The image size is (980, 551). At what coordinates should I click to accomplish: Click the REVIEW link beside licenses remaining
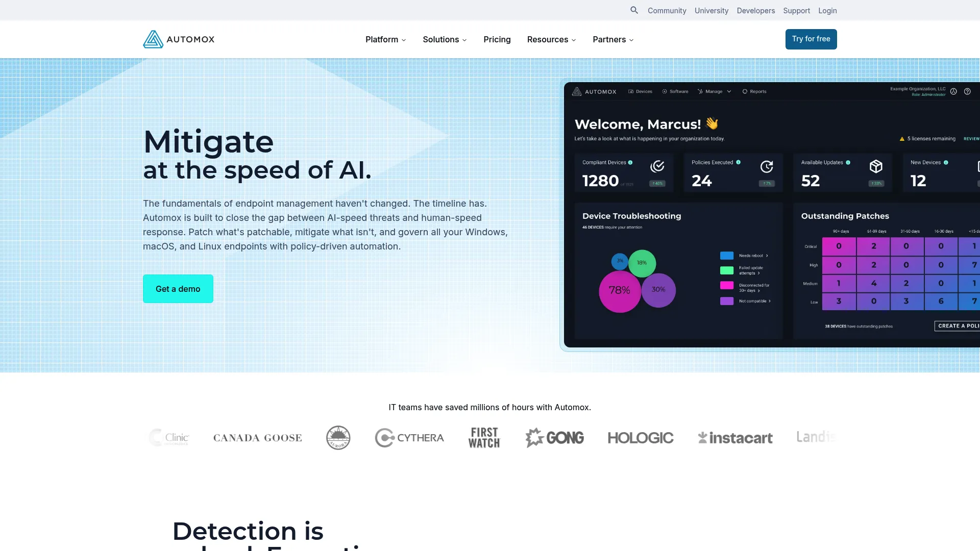pyautogui.click(x=971, y=139)
